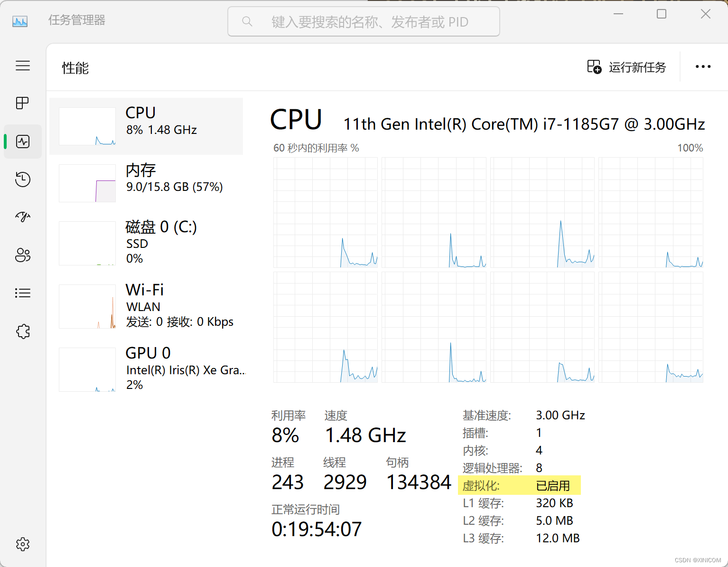This screenshot has height=567, width=728.
Task: Close the Task Manager window
Action: pyautogui.click(x=706, y=14)
